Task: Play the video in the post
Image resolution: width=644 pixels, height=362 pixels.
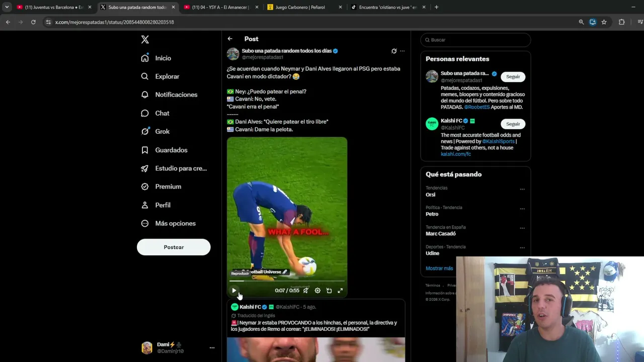Action: (x=234, y=290)
